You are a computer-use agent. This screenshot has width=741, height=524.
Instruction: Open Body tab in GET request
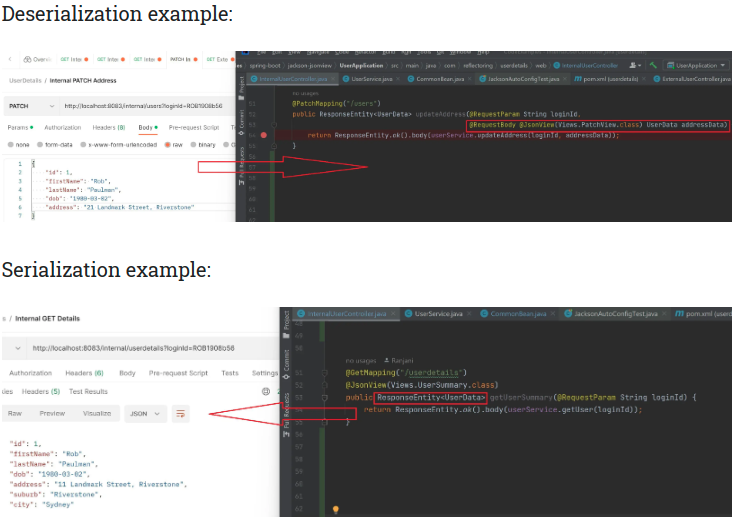(x=127, y=373)
